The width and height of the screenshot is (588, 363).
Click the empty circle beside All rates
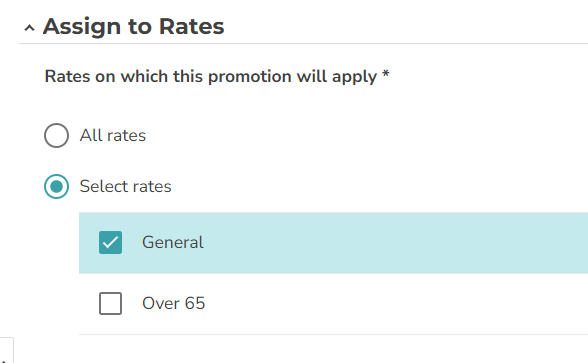pyautogui.click(x=56, y=135)
